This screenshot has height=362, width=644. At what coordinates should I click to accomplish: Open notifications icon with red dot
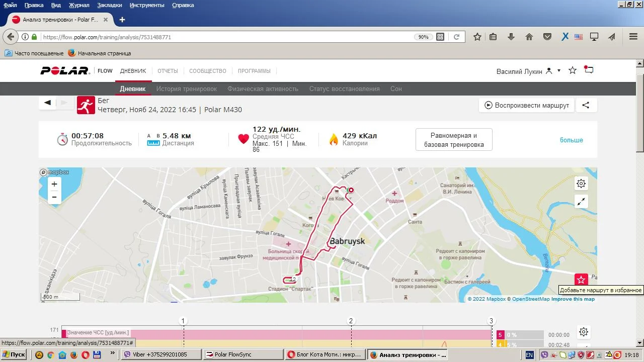click(x=589, y=70)
